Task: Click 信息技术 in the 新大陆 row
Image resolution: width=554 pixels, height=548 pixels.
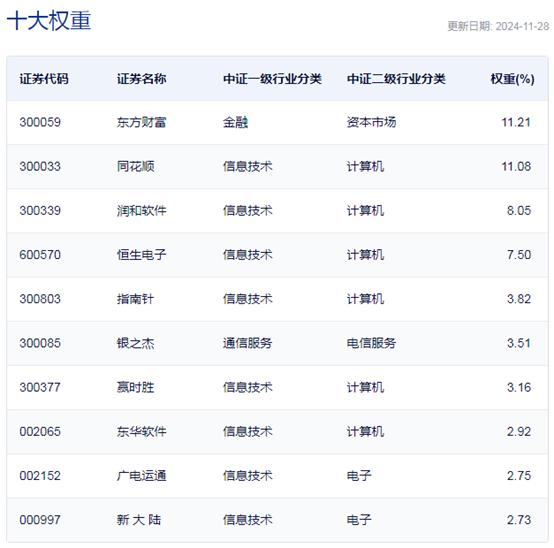Action: pyautogui.click(x=247, y=520)
